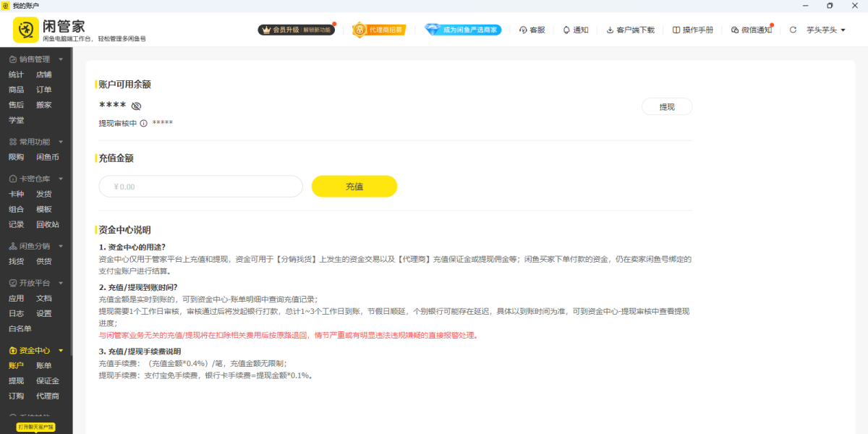Collapse the 销售管理 sidebar section
The width and height of the screenshot is (868, 434).
(x=61, y=59)
